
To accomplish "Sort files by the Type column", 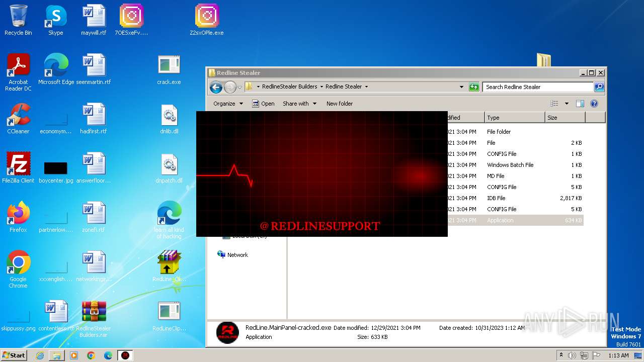I will click(515, 118).
